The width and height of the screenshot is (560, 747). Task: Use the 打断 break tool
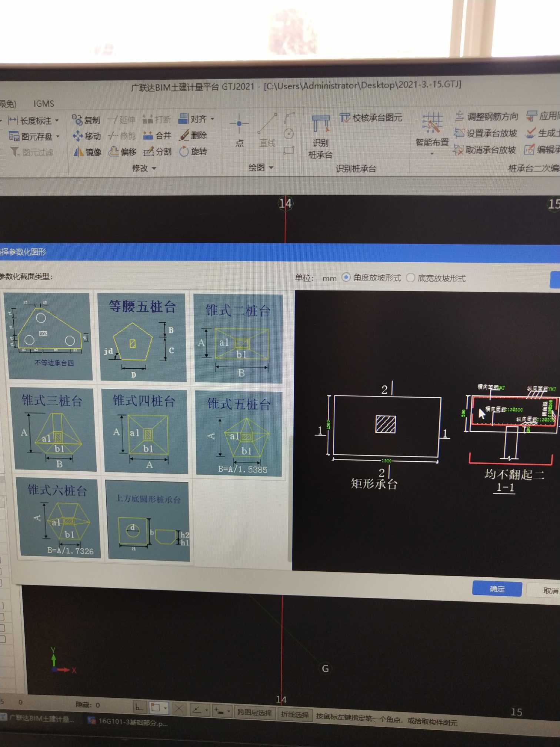(x=156, y=119)
